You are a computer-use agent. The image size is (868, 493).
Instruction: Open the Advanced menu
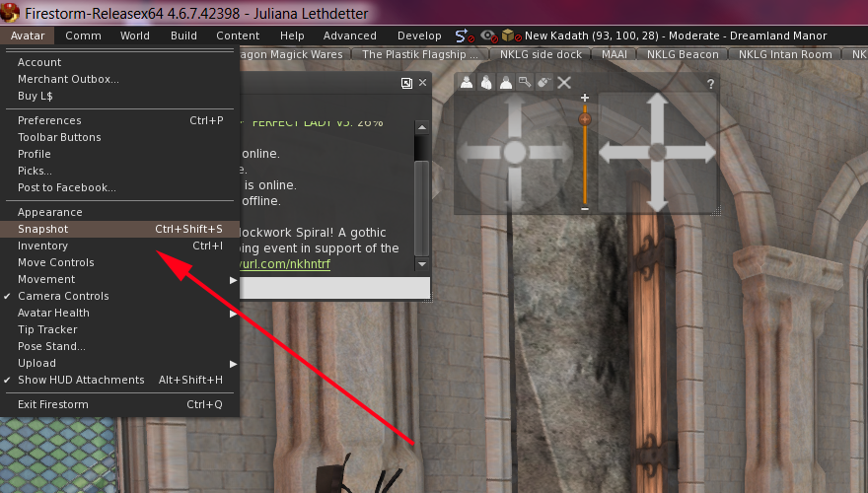tap(350, 35)
